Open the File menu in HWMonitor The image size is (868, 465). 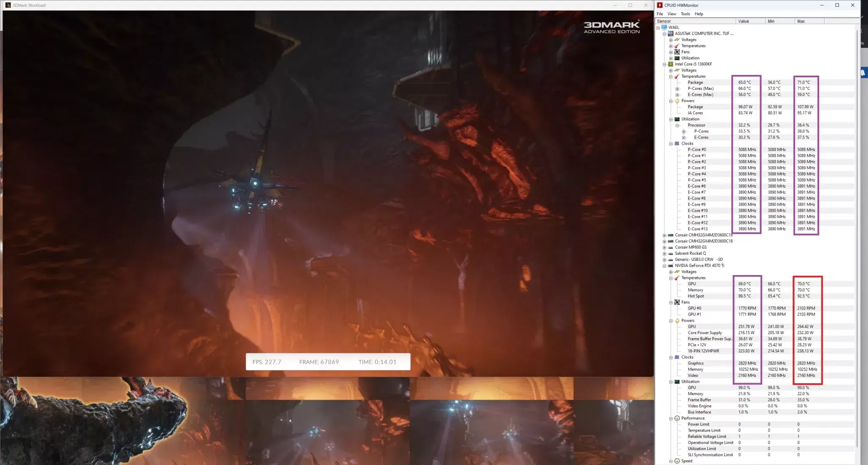(x=660, y=14)
